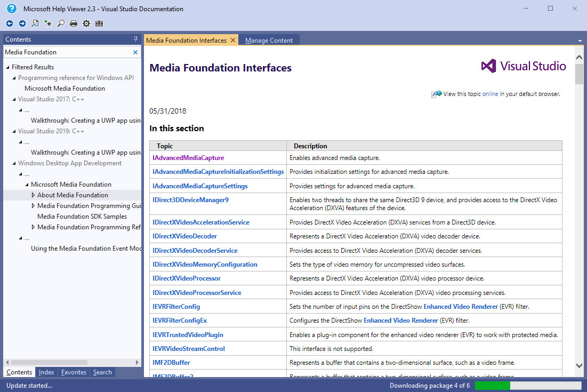Open IEVRTrustedVideoPlugin link
The height and width of the screenshot is (392, 587).
point(188,335)
